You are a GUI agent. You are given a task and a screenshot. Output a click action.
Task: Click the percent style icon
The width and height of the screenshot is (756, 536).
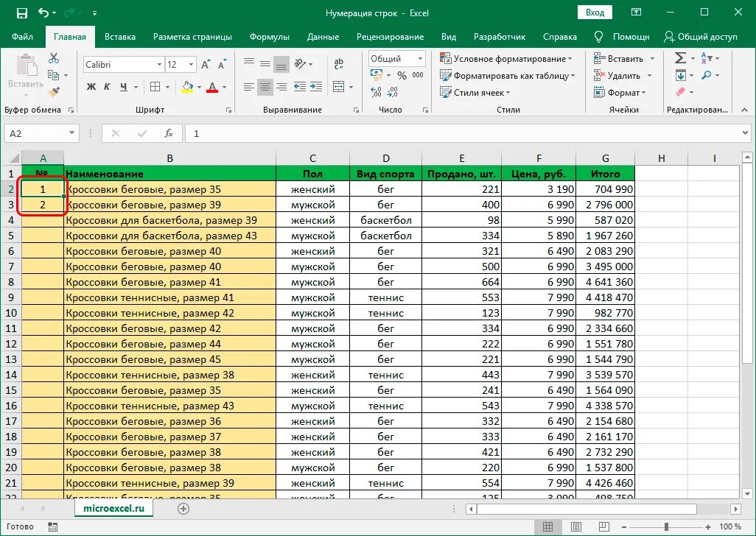[402, 76]
